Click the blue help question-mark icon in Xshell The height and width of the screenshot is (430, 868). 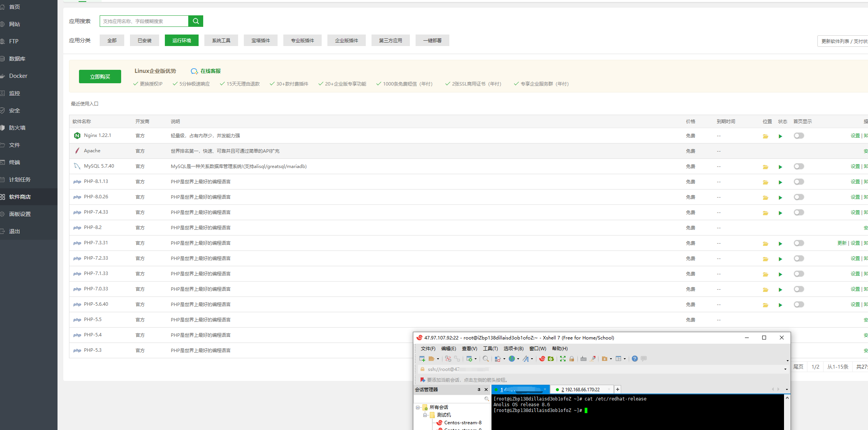(635, 359)
